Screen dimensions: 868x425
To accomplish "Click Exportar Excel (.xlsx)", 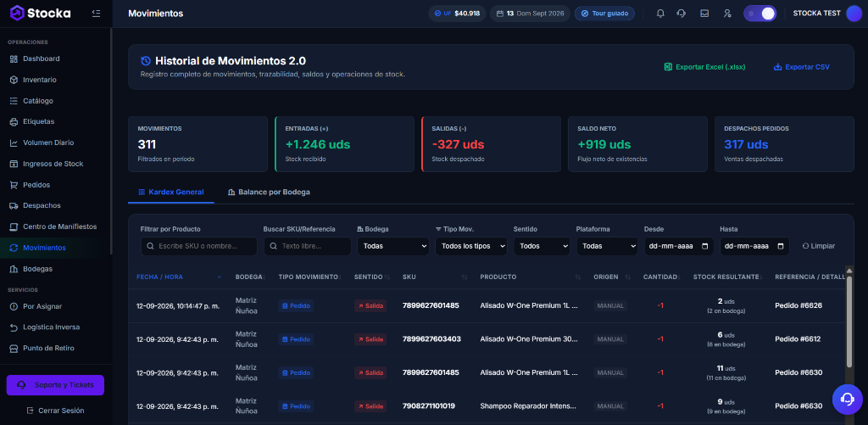I will pyautogui.click(x=704, y=67).
